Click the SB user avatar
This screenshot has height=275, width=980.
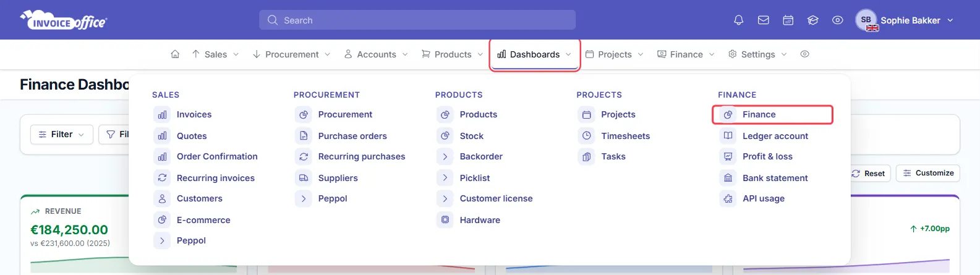tap(866, 20)
